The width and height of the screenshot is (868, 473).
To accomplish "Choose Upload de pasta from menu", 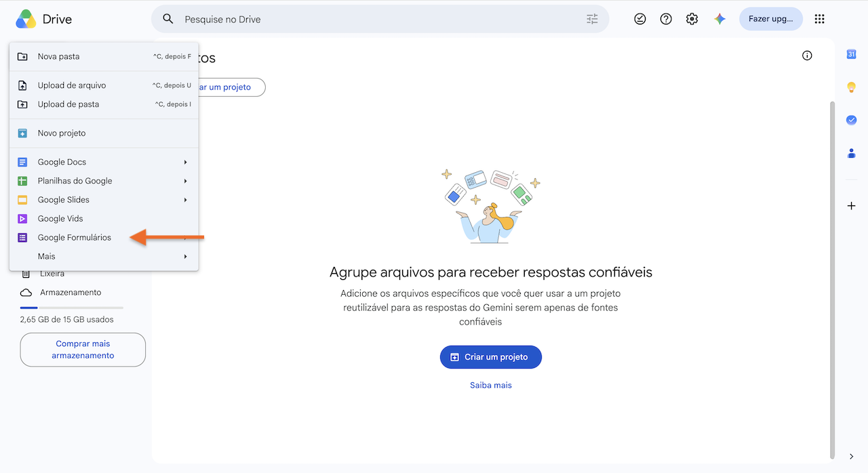I will 104,104.
